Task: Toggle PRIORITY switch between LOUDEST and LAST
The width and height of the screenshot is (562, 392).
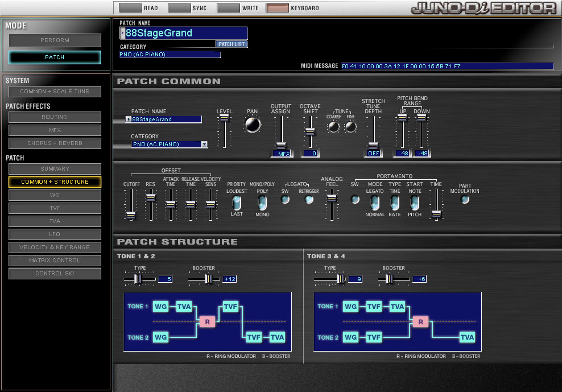Action: click(237, 203)
